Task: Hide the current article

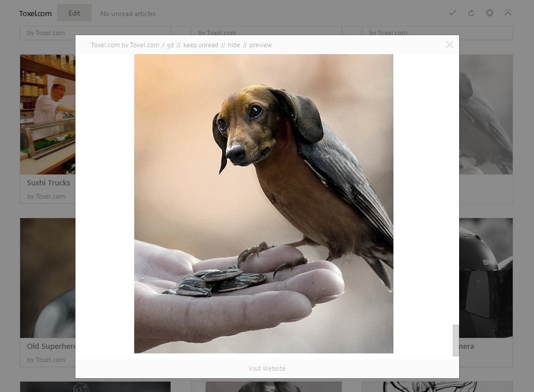Action: (x=234, y=44)
